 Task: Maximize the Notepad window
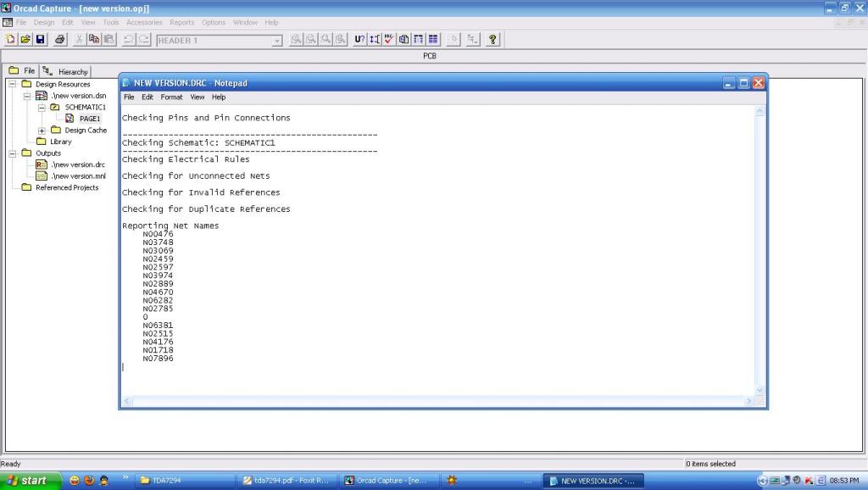pos(743,83)
